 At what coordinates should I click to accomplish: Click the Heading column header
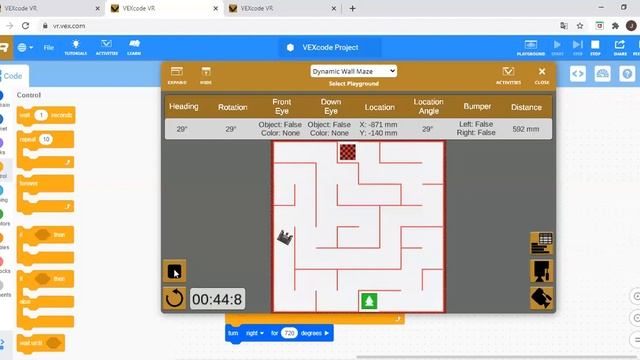point(184,106)
